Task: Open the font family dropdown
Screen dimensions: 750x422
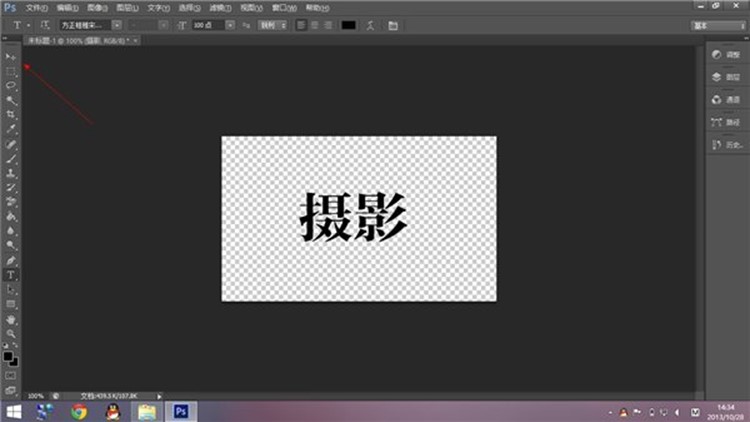Action: click(x=117, y=23)
